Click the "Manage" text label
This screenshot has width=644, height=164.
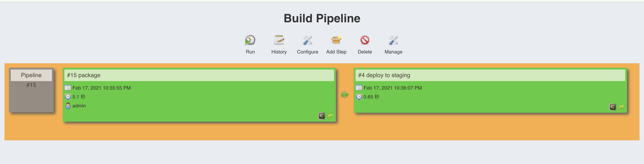(x=393, y=52)
